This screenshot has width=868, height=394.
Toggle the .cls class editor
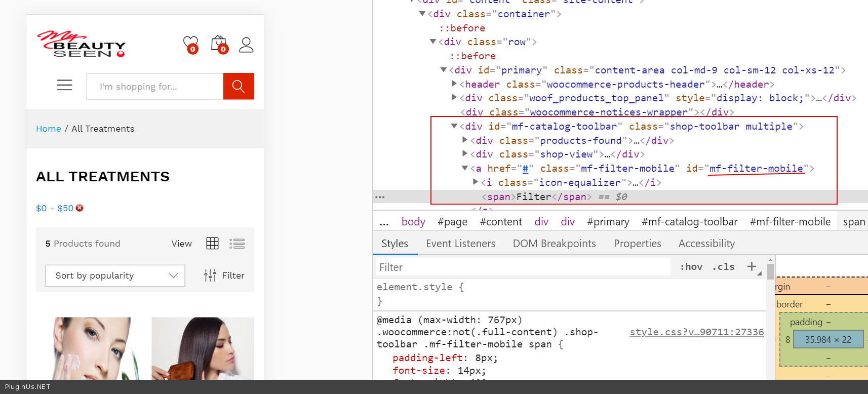point(723,267)
